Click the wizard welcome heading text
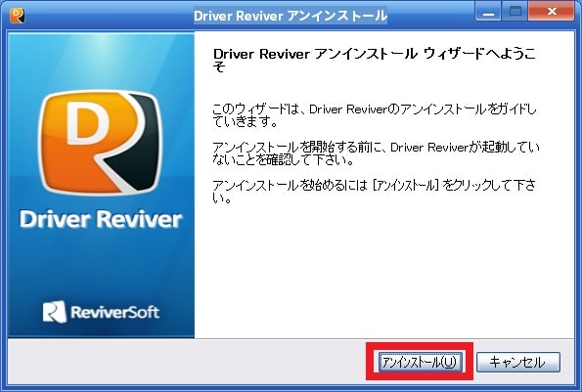The width and height of the screenshot is (582, 392). (x=375, y=60)
